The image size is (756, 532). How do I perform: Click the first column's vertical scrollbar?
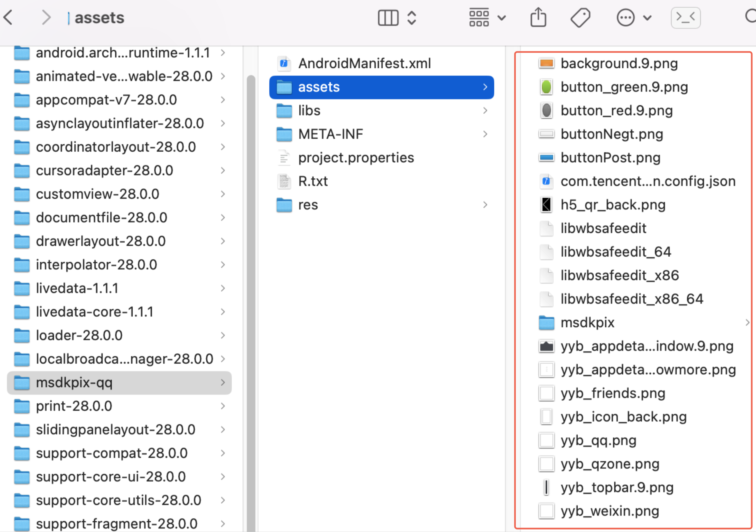click(251, 296)
